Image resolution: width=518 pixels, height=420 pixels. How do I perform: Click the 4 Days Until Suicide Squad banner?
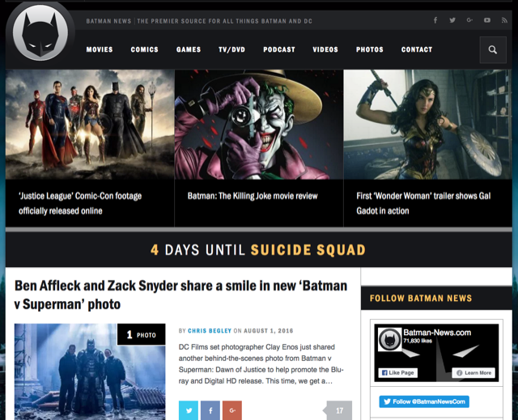pos(259,250)
